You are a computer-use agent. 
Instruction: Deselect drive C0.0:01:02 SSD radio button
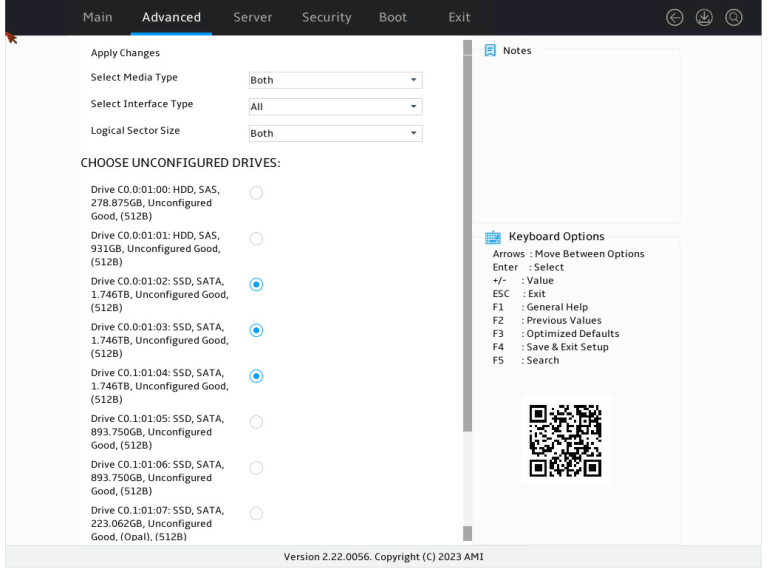coord(256,284)
